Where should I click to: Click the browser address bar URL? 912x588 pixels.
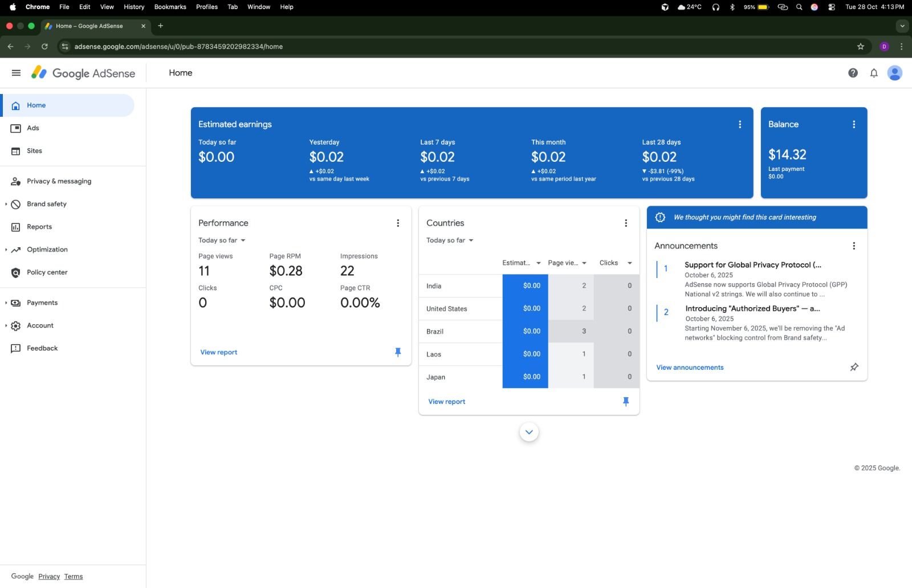click(x=178, y=47)
